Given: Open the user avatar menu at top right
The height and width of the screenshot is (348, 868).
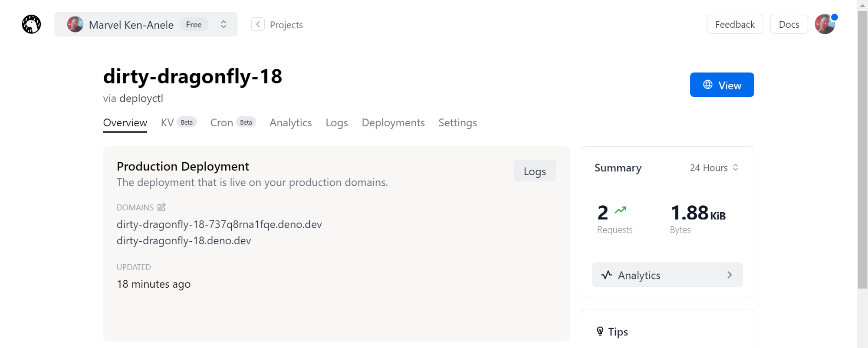Looking at the screenshot, I should (825, 24).
